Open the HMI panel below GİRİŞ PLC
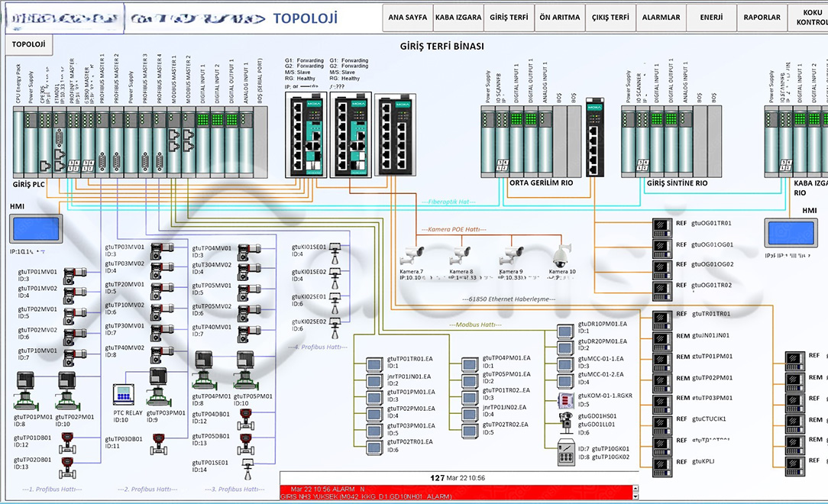This screenshot has width=828, height=504. pyautogui.click(x=36, y=229)
